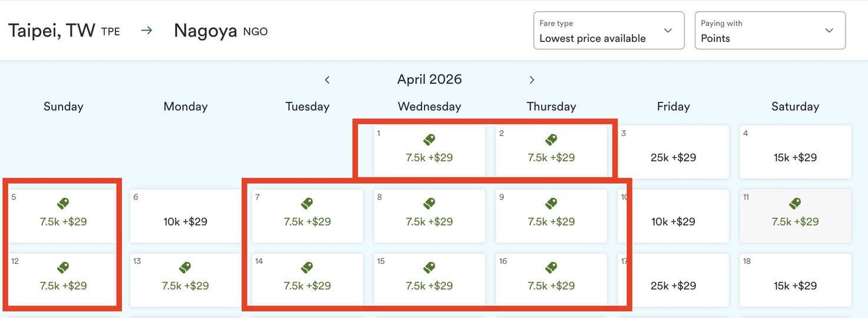Choose April 6 fare at 10k +$29
The image size is (868, 318).
coord(185,221)
